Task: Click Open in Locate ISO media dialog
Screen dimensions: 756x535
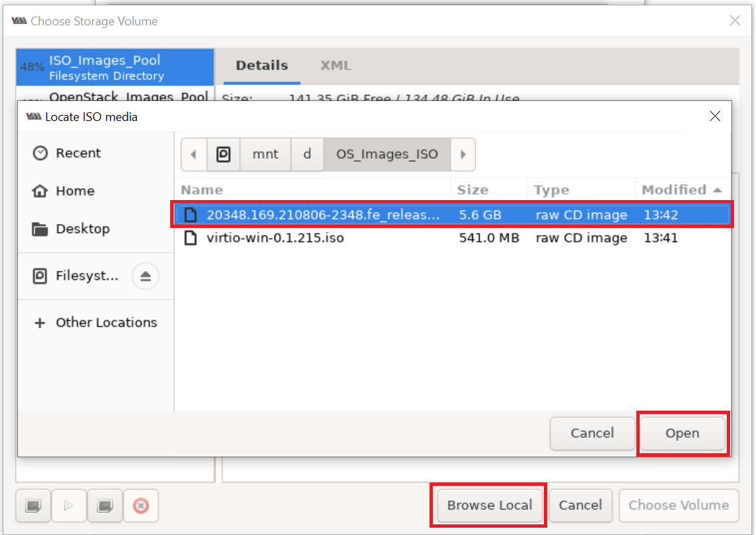Action: coord(682,433)
